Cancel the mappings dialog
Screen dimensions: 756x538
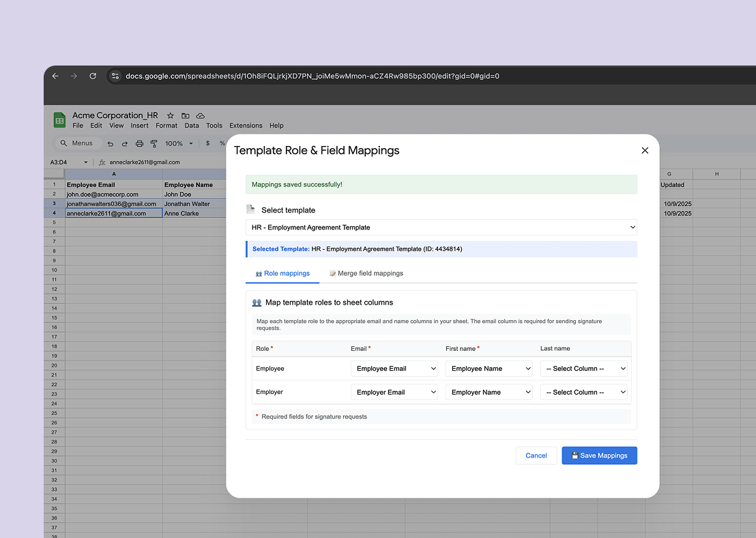[x=536, y=455]
